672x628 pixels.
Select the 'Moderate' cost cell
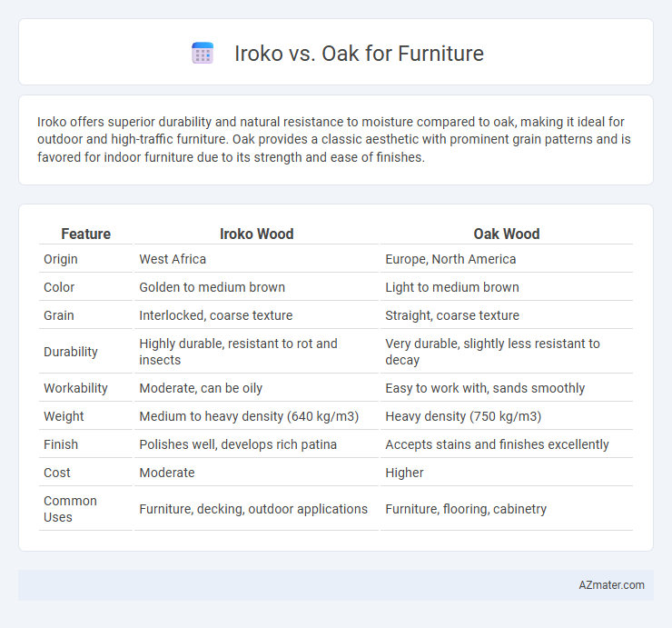click(x=167, y=473)
